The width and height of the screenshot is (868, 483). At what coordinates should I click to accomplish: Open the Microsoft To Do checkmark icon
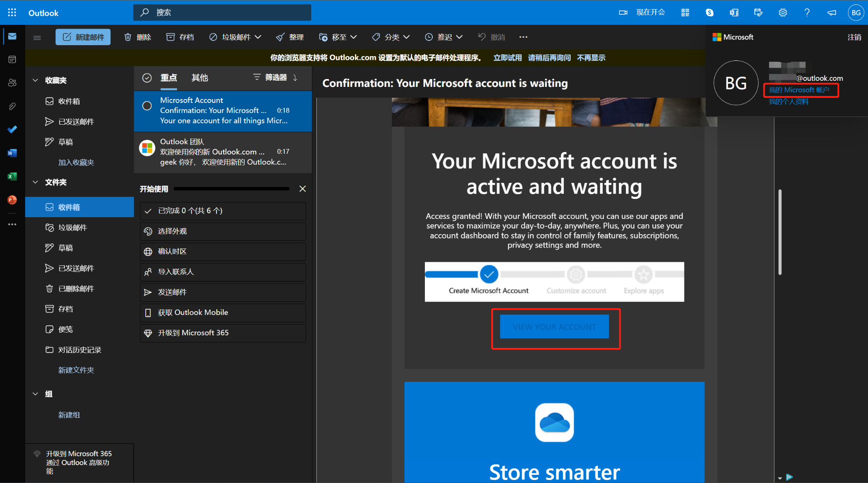pos(12,129)
